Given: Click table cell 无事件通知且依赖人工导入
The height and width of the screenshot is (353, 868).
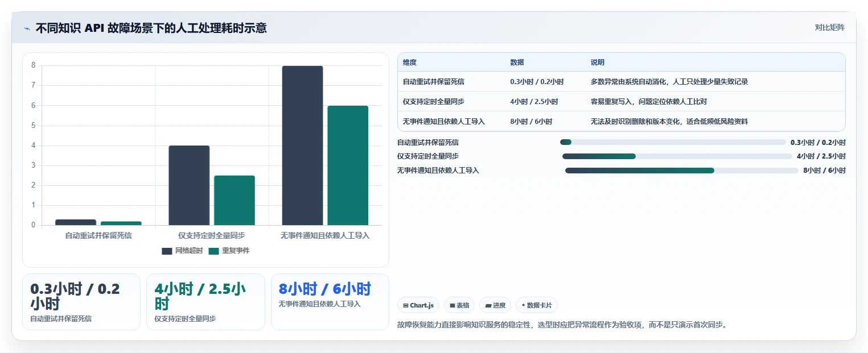Looking at the screenshot, I should click(x=444, y=122).
